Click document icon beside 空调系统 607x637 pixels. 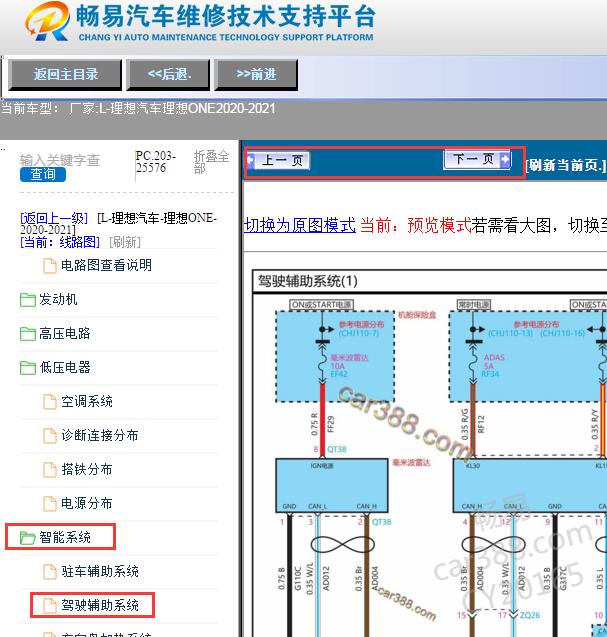(50, 402)
